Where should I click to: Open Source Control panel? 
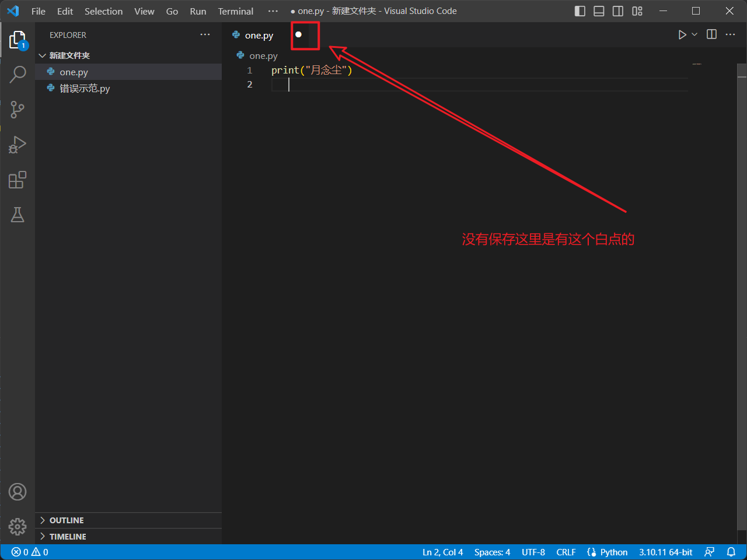click(18, 109)
